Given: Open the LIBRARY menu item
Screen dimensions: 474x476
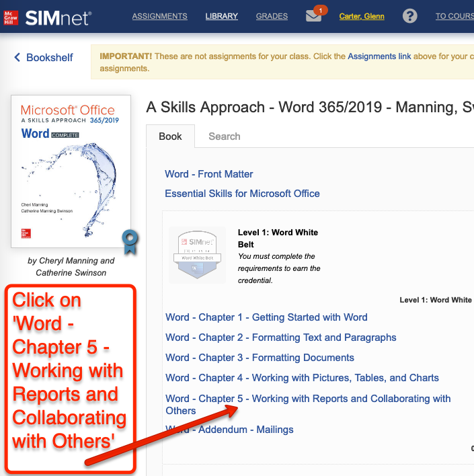Looking at the screenshot, I should coord(222,16).
